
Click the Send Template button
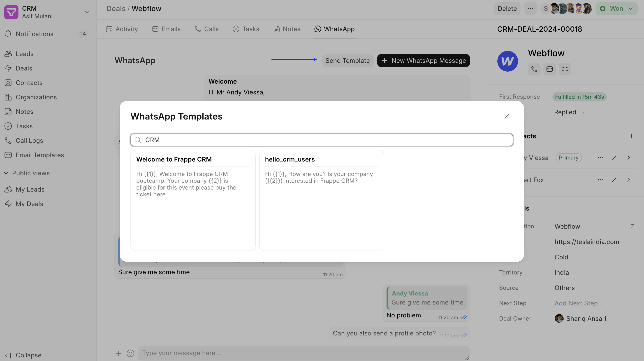pyautogui.click(x=347, y=61)
